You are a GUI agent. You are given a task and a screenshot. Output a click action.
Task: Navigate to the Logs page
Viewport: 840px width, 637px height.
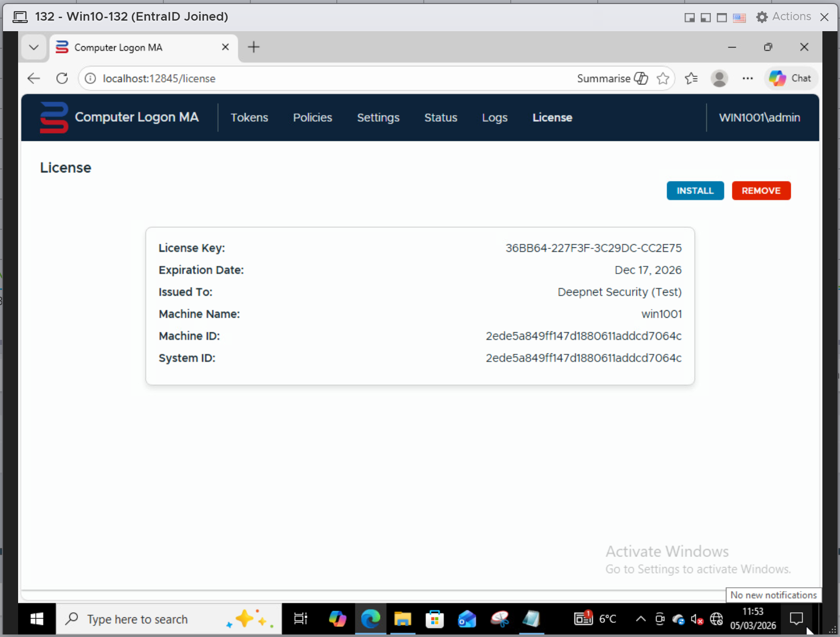click(x=495, y=118)
